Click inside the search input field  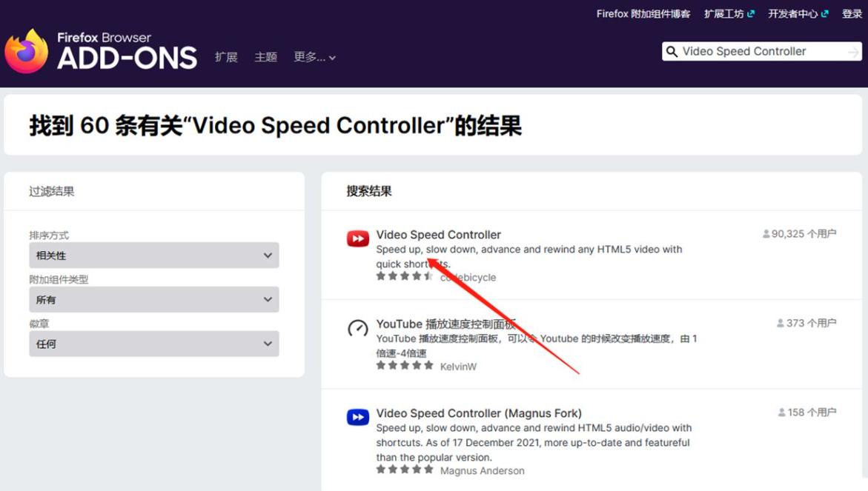click(762, 51)
